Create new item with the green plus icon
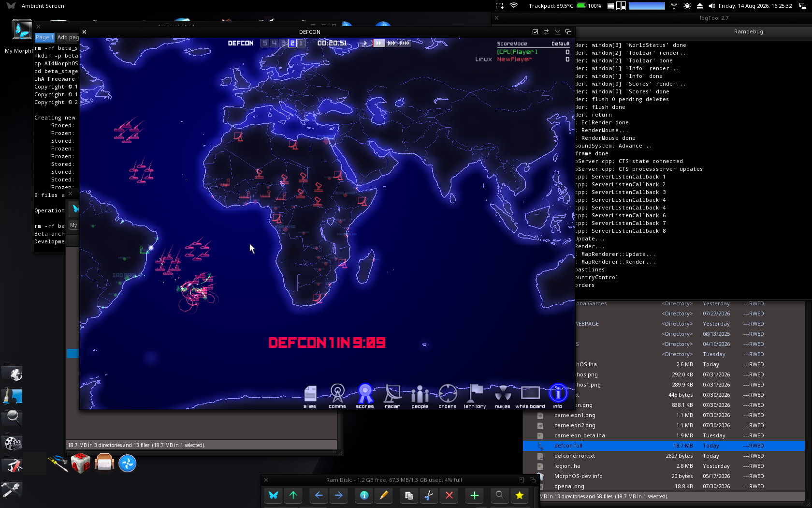This screenshot has width=812, height=508. click(x=474, y=495)
